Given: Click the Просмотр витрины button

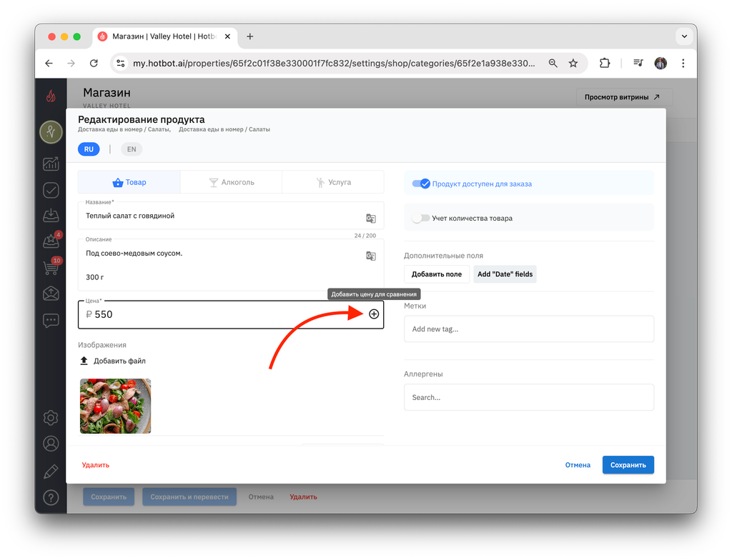Looking at the screenshot, I should (x=623, y=97).
